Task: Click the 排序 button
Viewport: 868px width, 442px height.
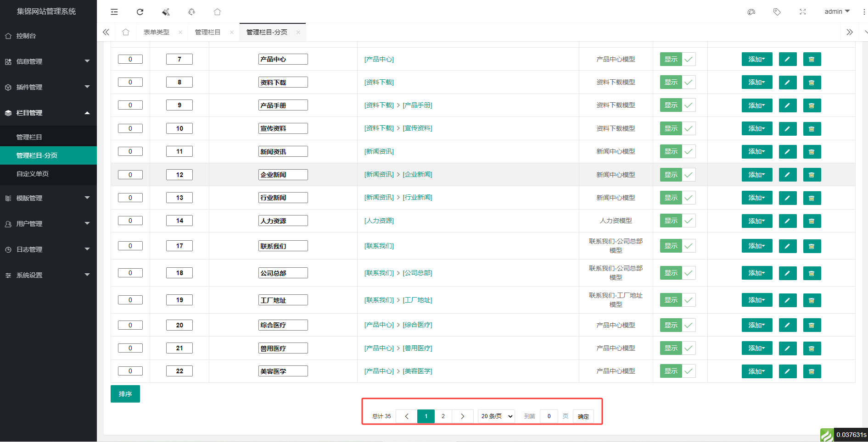Action: 125,394
